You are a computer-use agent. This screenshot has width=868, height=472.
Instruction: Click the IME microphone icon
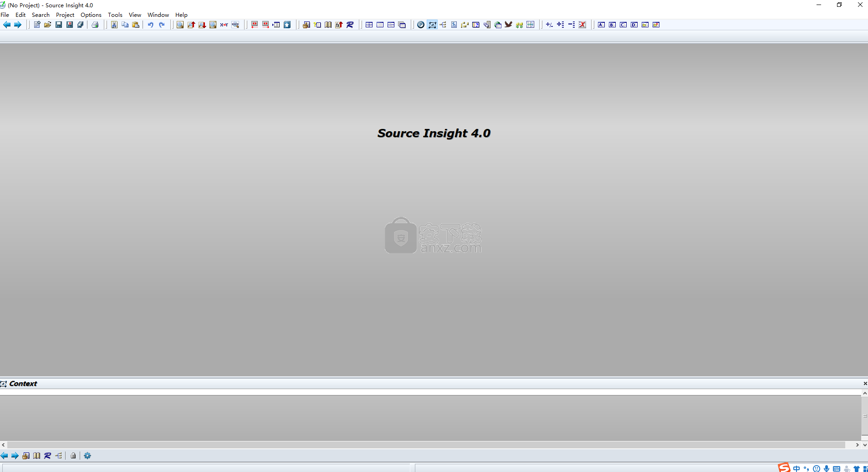click(x=827, y=468)
